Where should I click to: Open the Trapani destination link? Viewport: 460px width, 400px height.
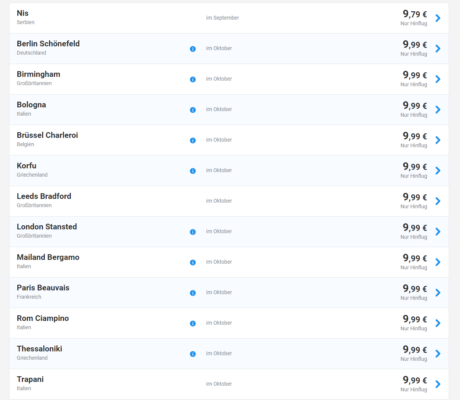coord(30,379)
